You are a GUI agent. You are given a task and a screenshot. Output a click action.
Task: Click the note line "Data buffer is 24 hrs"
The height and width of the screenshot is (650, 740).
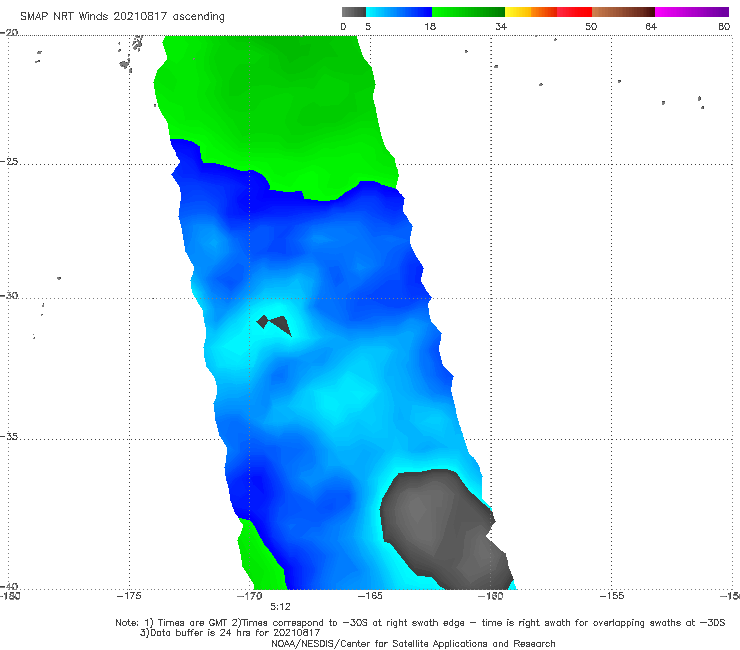[x=230, y=633]
